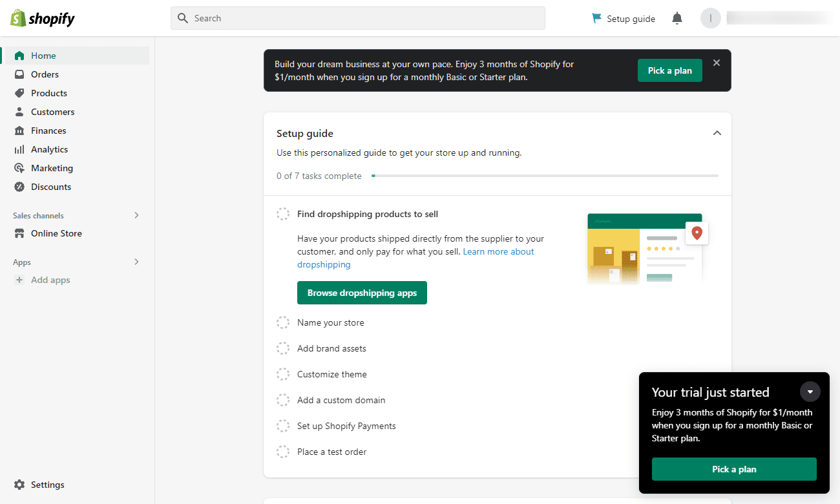Click the setup tasks progress bar
The width and height of the screenshot is (840, 504).
click(x=545, y=175)
